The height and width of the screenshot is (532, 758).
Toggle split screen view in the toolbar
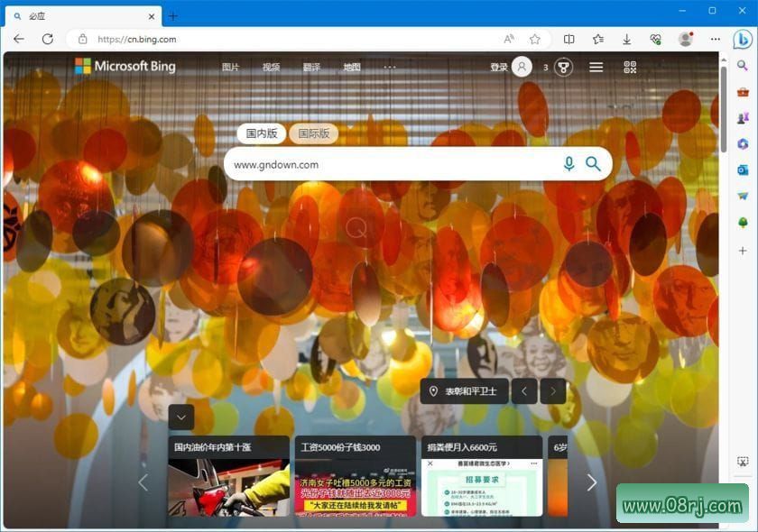(568, 39)
